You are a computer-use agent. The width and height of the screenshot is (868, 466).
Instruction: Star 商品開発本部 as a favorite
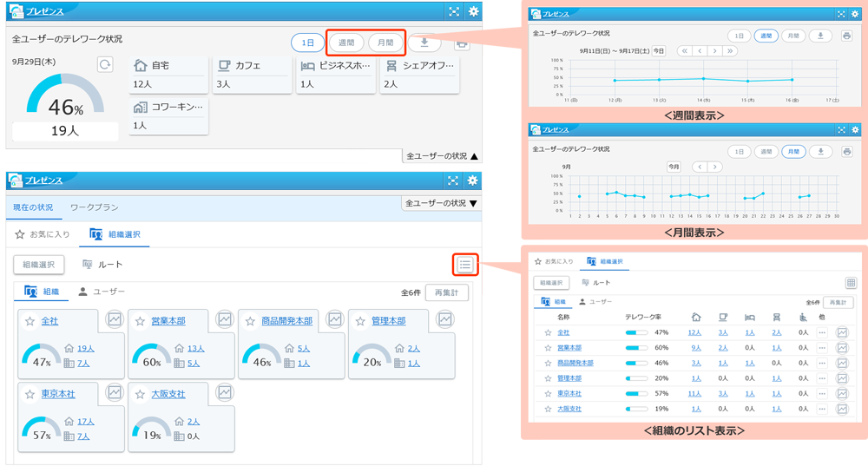click(x=251, y=321)
